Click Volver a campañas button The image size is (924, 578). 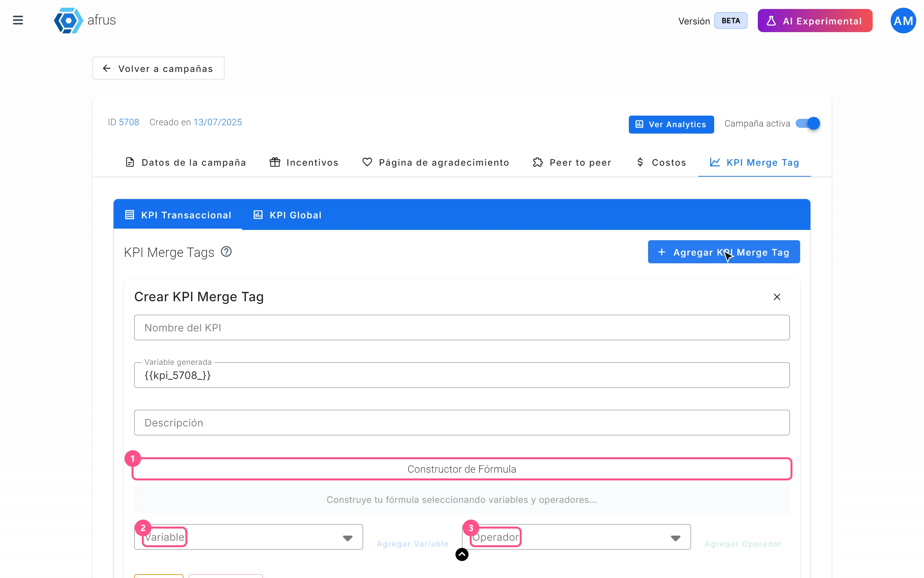(158, 68)
